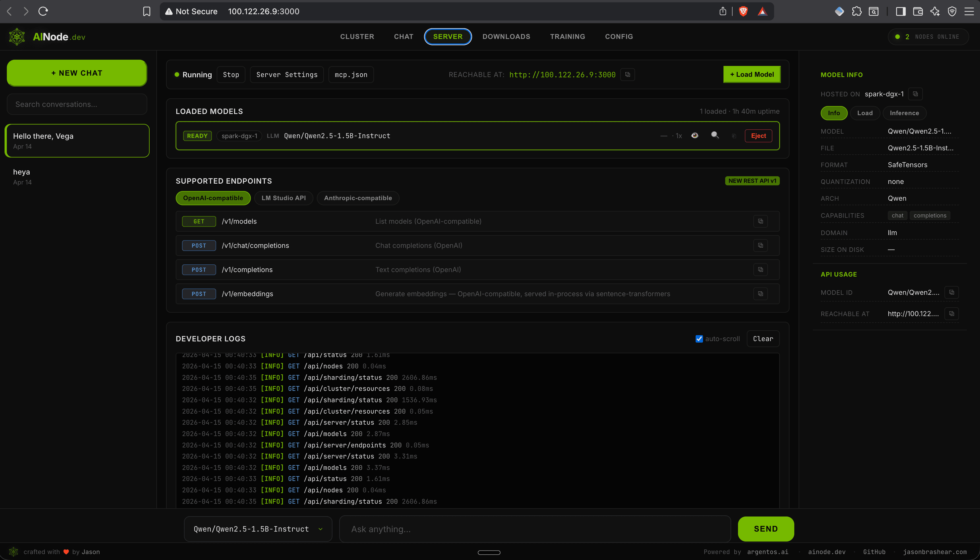
Task: Toggle the auto-scroll checkbox
Action: coord(699,339)
